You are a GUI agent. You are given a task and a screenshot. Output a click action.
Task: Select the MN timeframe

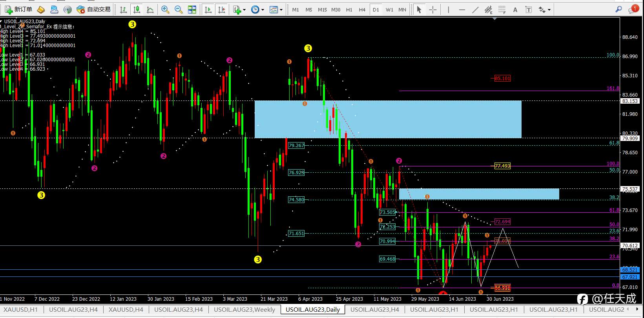coord(402,10)
